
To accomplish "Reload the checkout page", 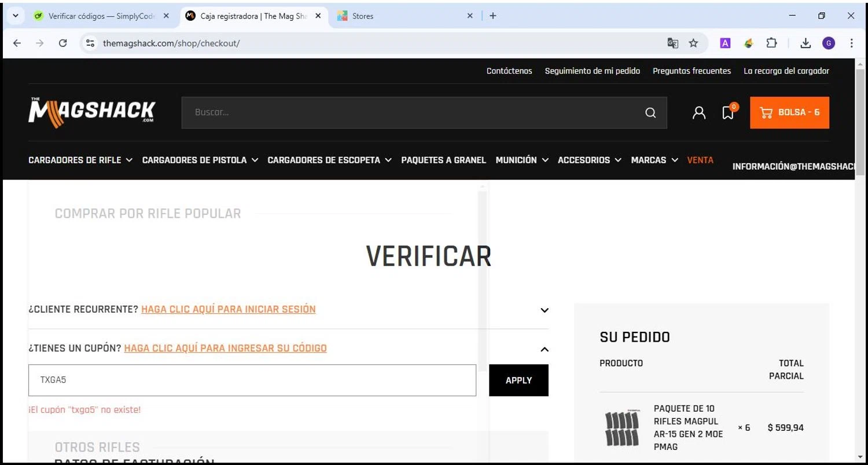I will [63, 43].
